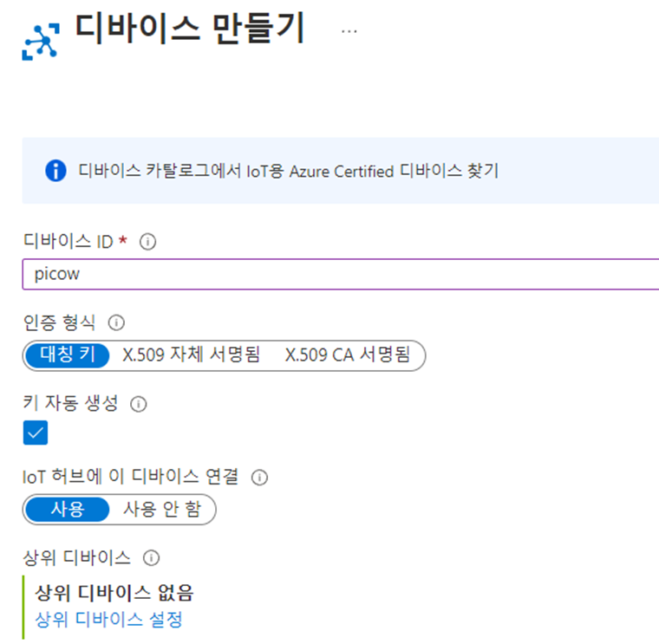Image resolution: width=659 pixels, height=644 pixels.
Task: Show info tooltip for 디바이스 ID
Action: [147, 243]
